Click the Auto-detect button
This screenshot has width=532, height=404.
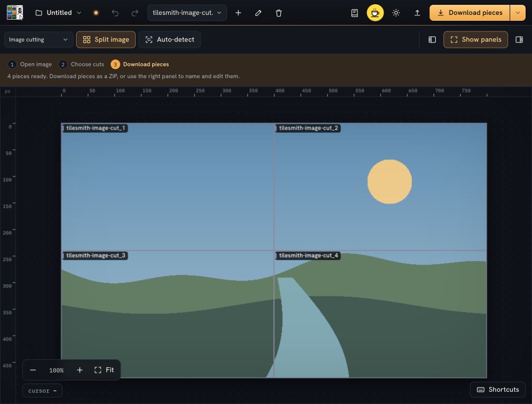pos(170,40)
